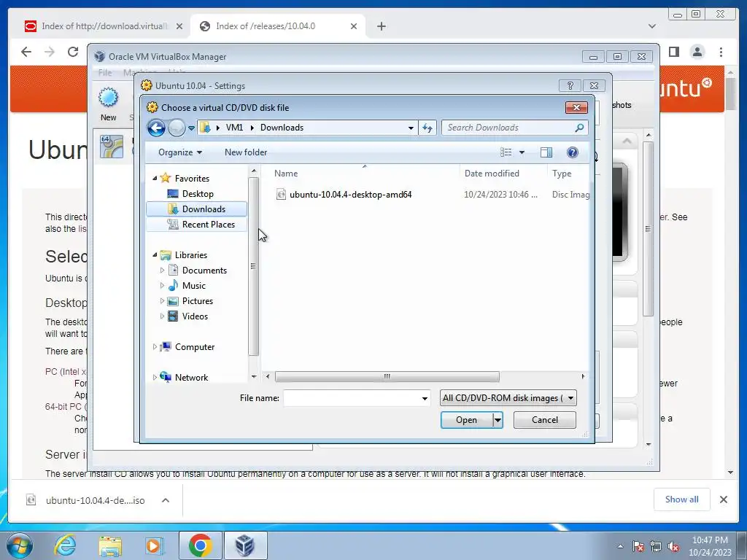
Task: Select Desktop in Favorites
Action: (x=197, y=194)
